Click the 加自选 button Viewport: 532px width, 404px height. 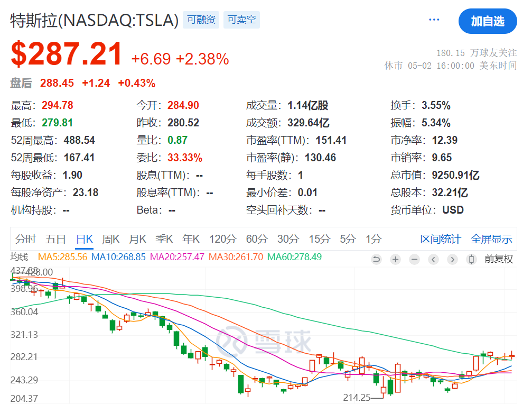(487, 21)
